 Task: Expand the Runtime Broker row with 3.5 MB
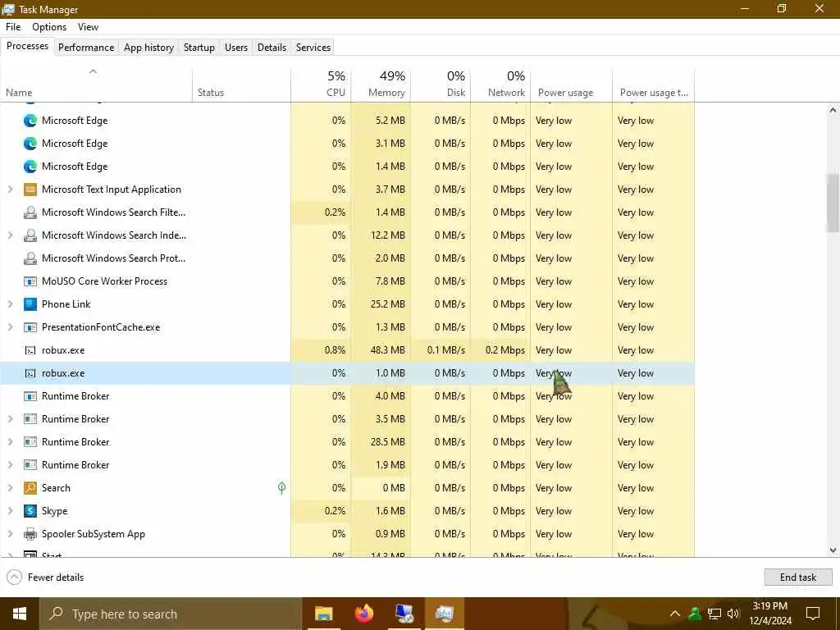click(10, 419)
